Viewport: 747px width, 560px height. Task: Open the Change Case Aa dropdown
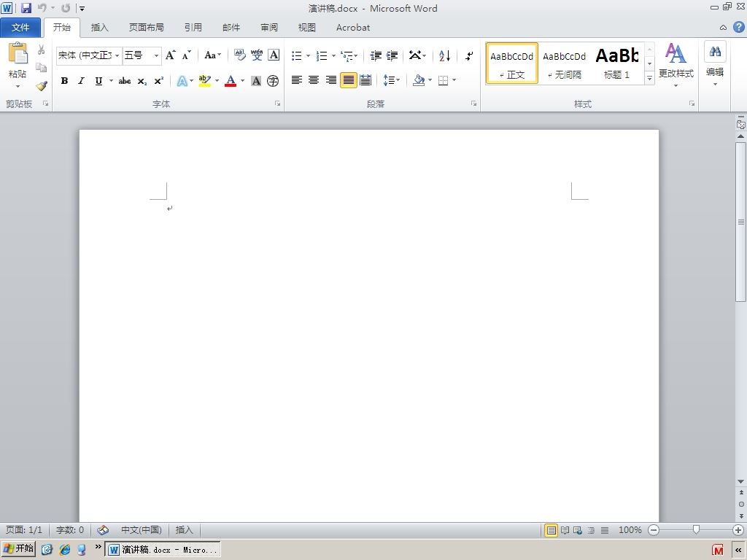tap(212, 55)
